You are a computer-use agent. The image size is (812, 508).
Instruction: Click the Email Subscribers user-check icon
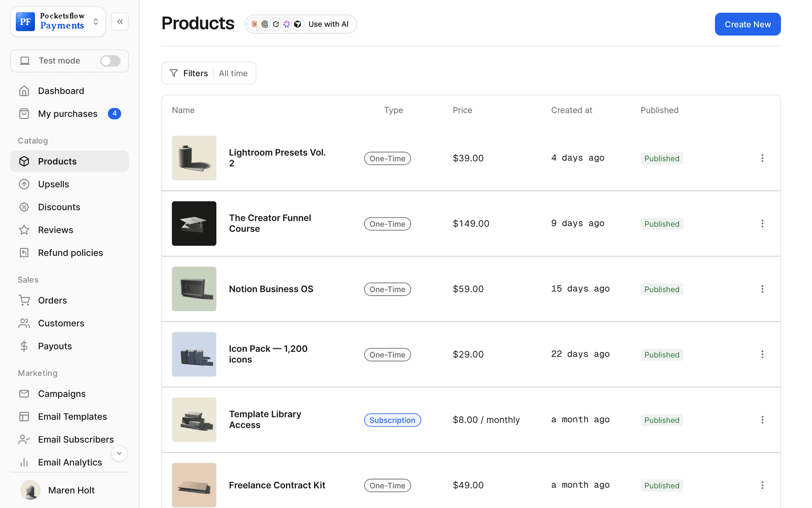click(24, 439)
